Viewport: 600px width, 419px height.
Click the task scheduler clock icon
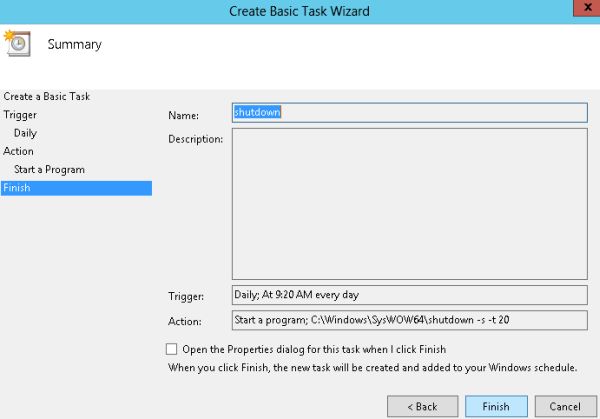(18, 45)
